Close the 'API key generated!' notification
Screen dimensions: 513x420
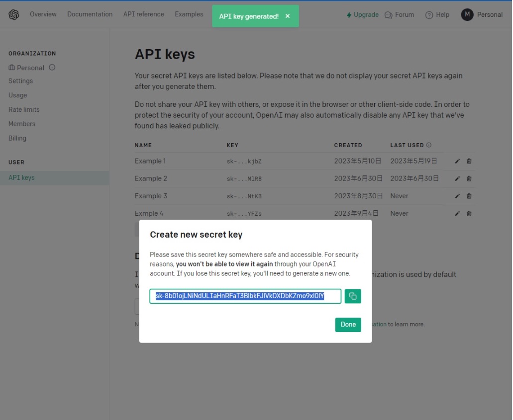point(288,16)
